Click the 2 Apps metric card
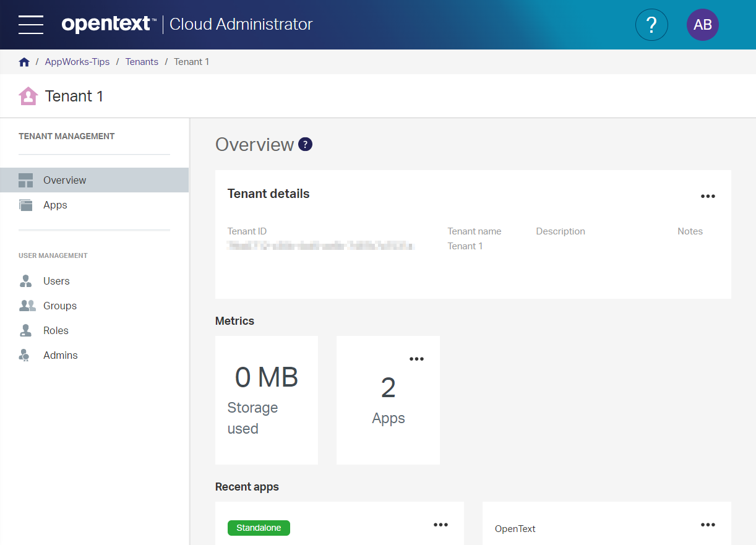 tap(388, 400)
